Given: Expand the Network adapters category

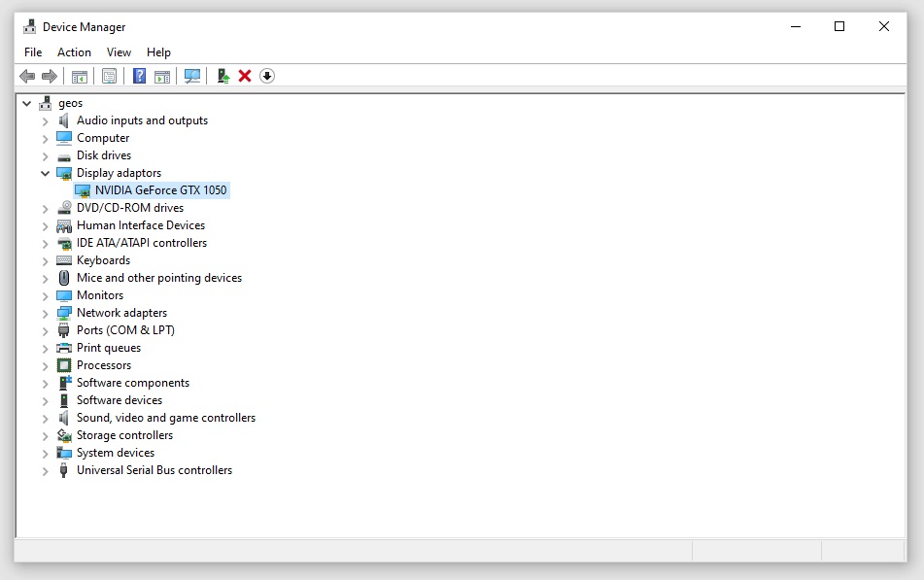Looking at the screenshot, I should (45, 313).
